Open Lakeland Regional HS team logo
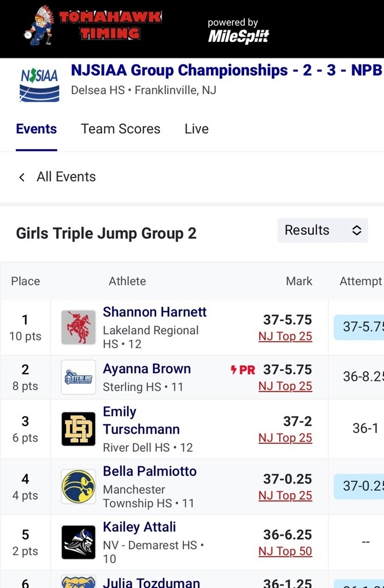 pos(79,327)
